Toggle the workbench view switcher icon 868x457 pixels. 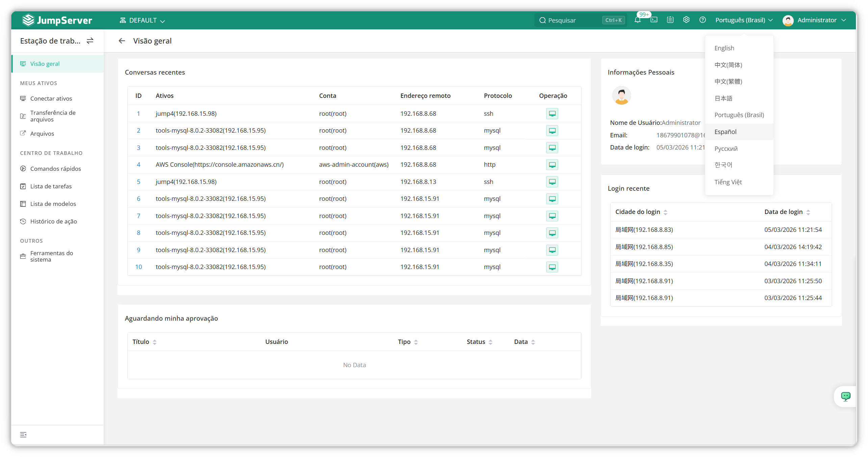point(90,41)
